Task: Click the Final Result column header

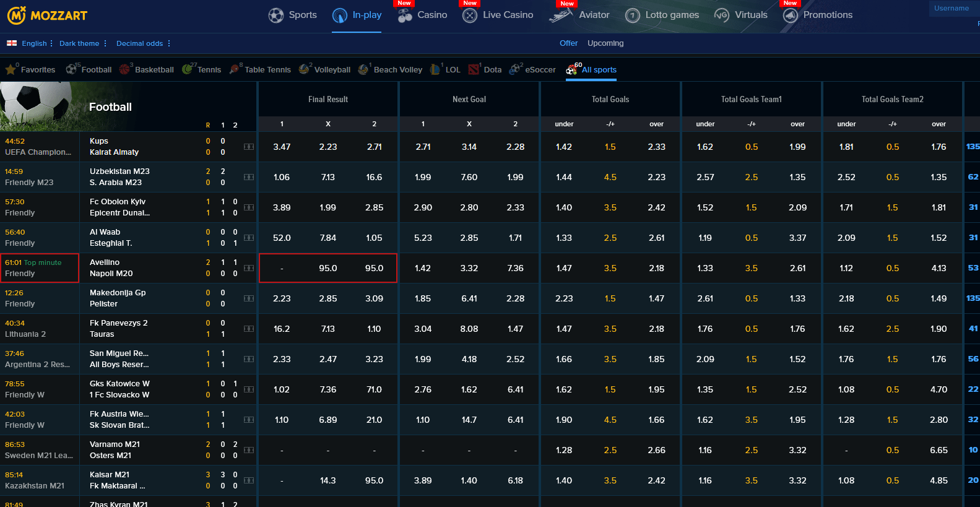Action: [x=328, y=99]
